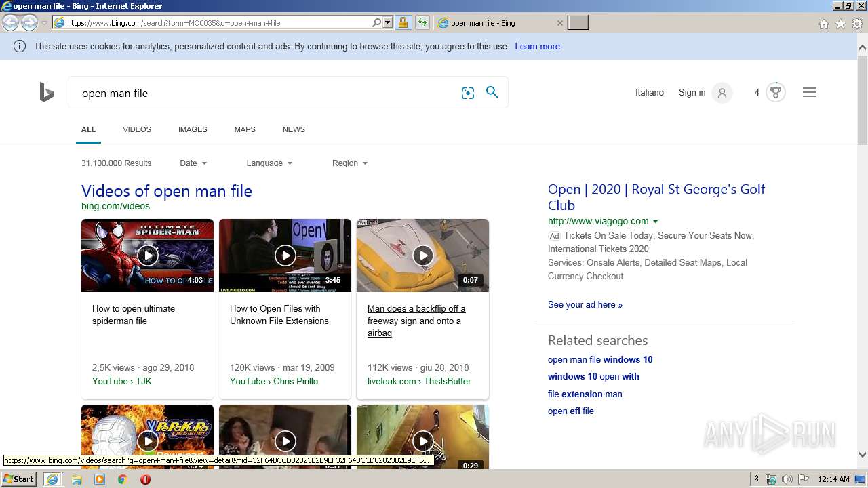Viewport: 868px width, 488px height.
Task: Open Chrome taskbar icon
Action: 122,479
